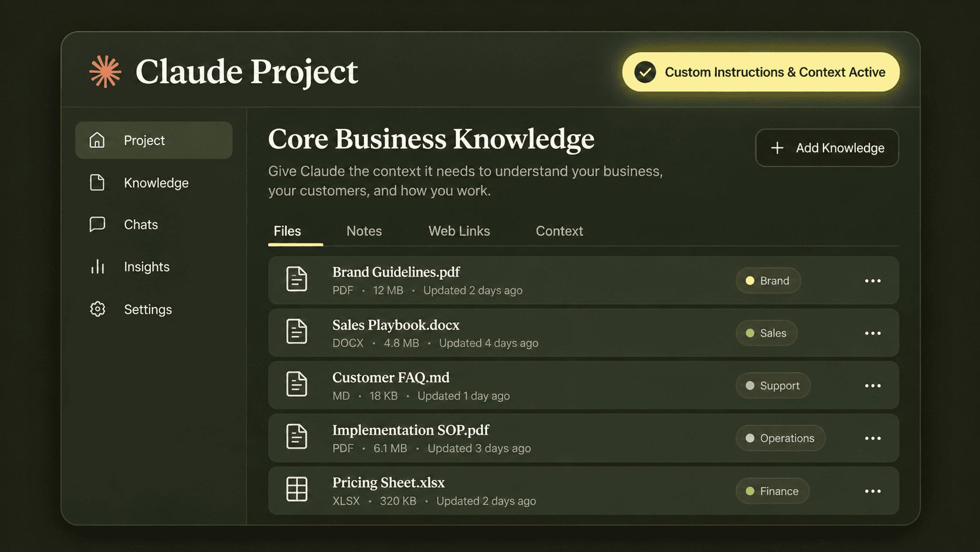Click the file icon for Brand Guidelines.pdf
The height and width of the screenshot is (552, 980).
click(x=297, y=279)
